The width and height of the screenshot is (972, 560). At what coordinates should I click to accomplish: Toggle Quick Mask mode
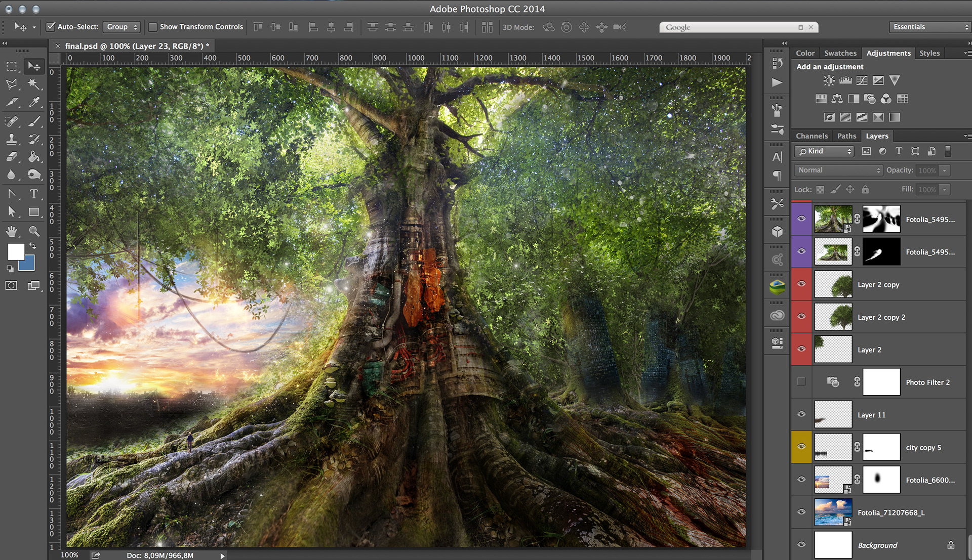coord(11,286)
